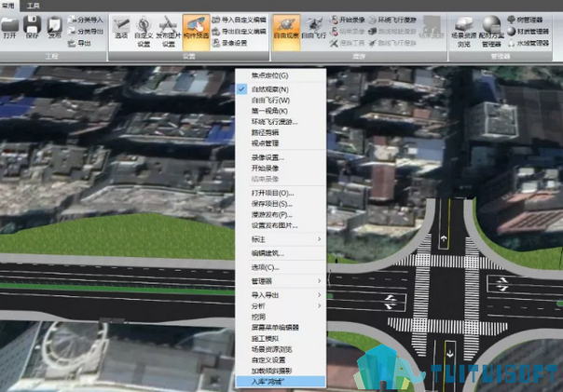
Task: Choose 选项(C)... in the context menu
Action: tap(281, 267)
